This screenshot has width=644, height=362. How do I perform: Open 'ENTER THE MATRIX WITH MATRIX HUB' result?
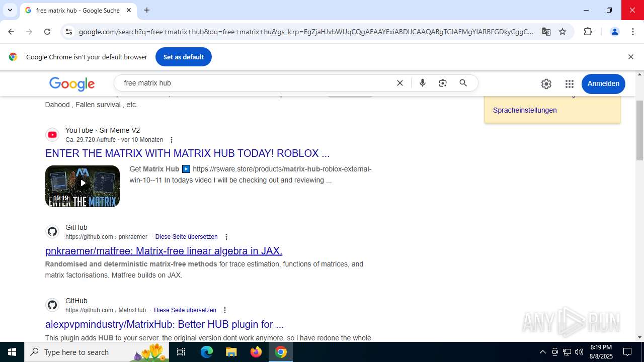coord(188,153)
